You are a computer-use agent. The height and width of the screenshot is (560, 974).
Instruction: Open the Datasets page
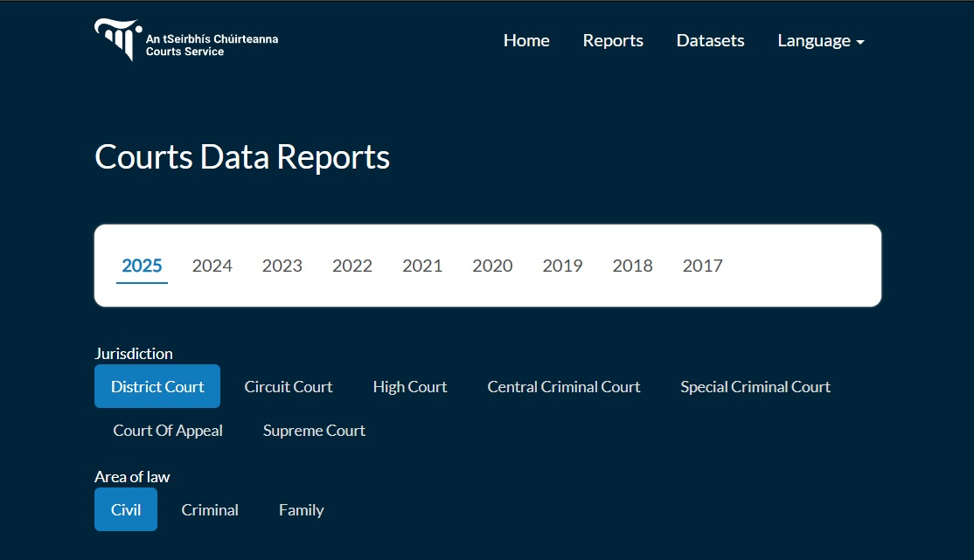tap(710, 40)
